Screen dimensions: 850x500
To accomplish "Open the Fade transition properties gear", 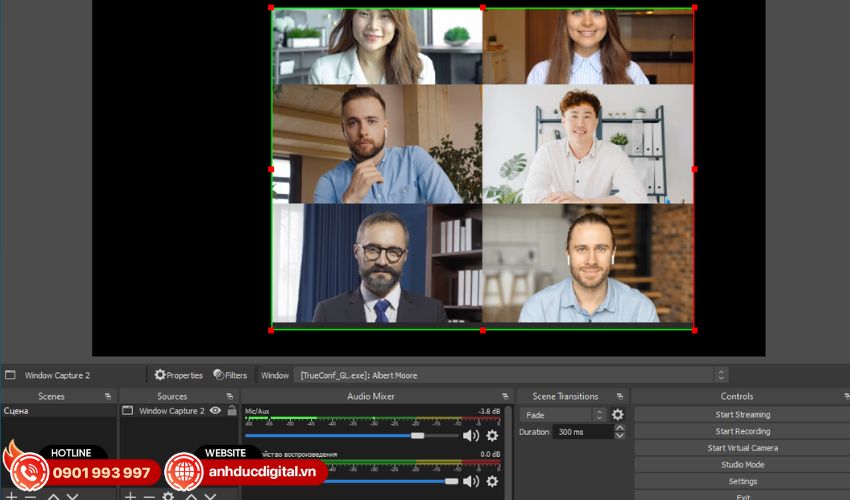I will click(x=617, y=415).
